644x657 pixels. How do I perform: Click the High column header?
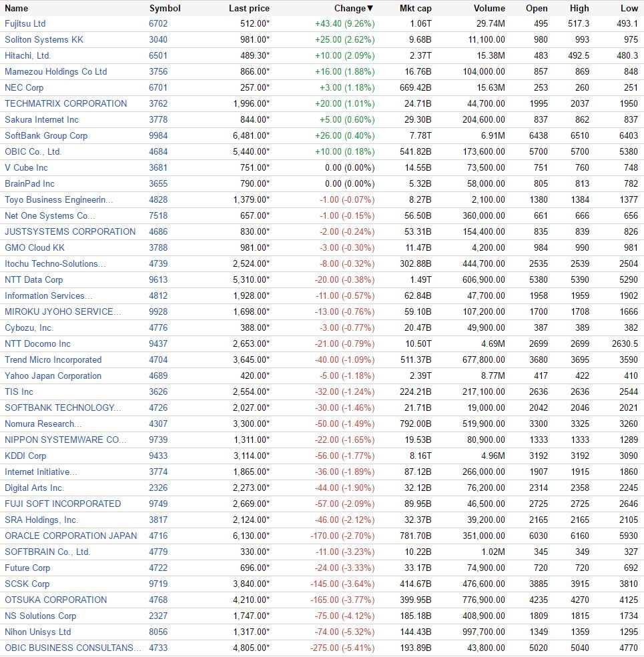coord(579,9)
